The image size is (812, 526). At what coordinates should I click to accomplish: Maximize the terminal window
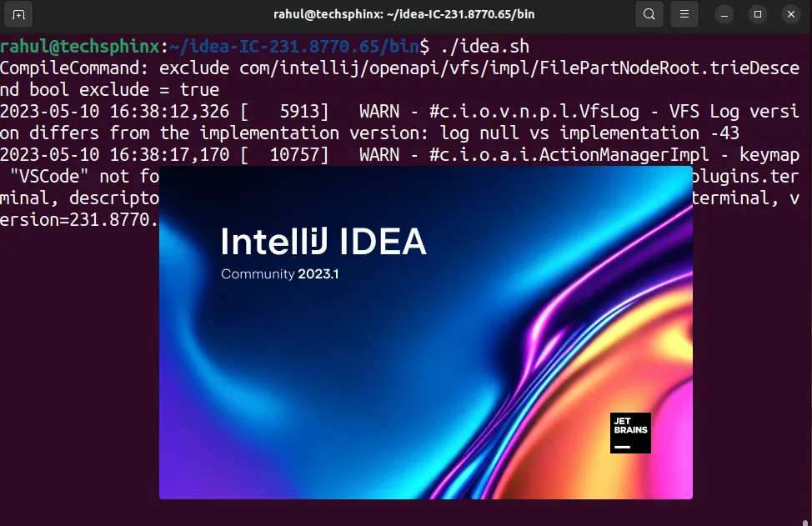pos(758,14)
